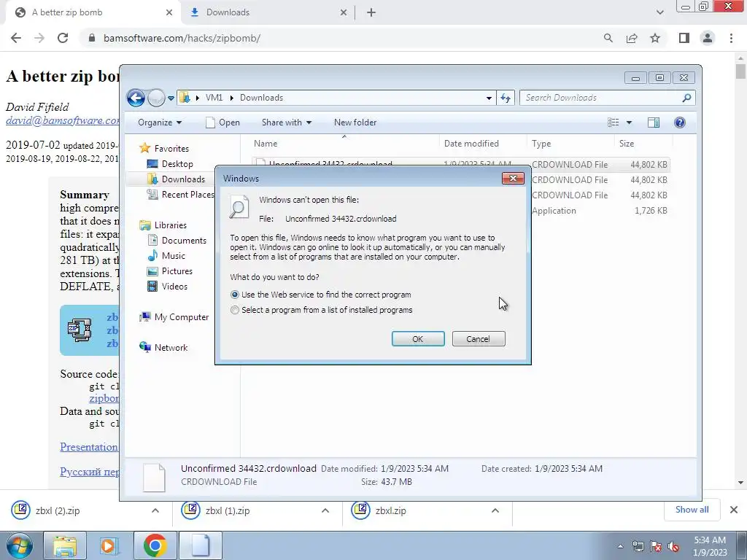Change view using the view icon

click(613, 122)
